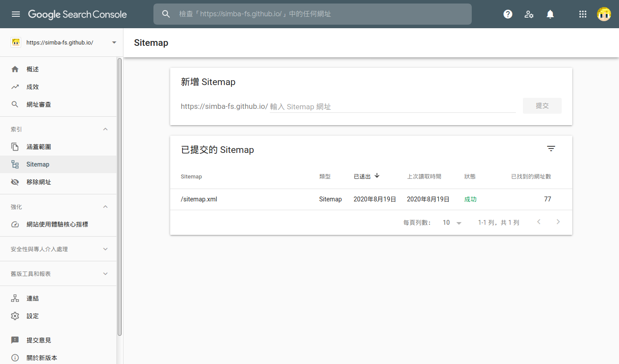Click the Google Search Console logo
The height and width of the screenshot is (364, 619).
(78, 14)
